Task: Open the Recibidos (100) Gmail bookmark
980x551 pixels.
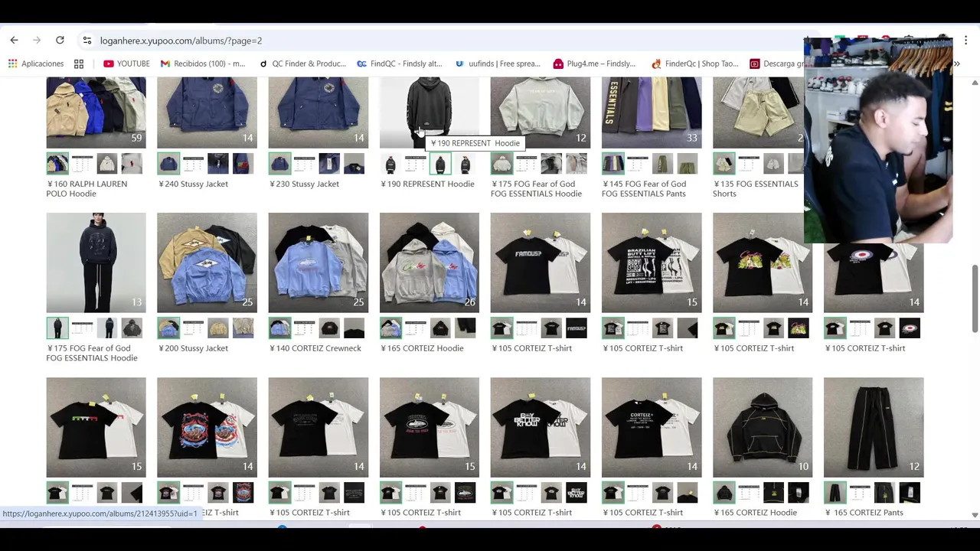Action: click(203, 64)
